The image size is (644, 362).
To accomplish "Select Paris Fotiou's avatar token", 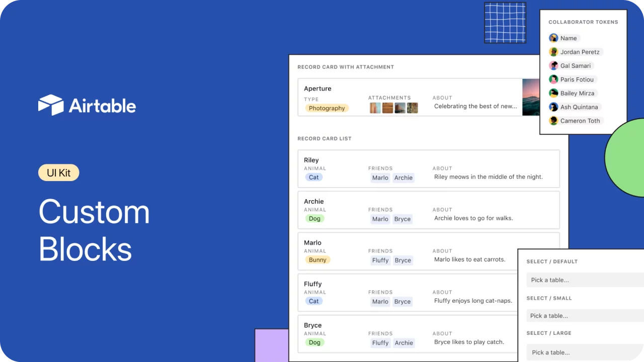I will (553, 79).
